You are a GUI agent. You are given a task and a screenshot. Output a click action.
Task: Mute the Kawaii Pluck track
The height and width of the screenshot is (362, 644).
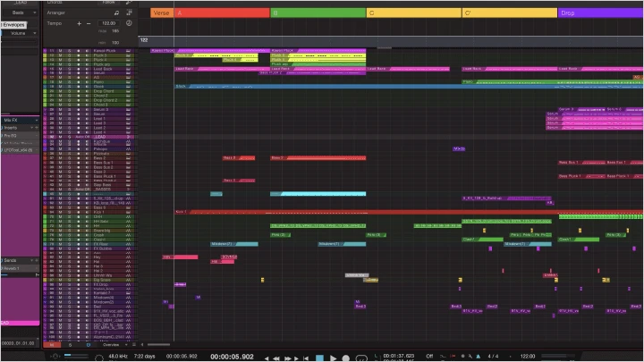(61, 51)
